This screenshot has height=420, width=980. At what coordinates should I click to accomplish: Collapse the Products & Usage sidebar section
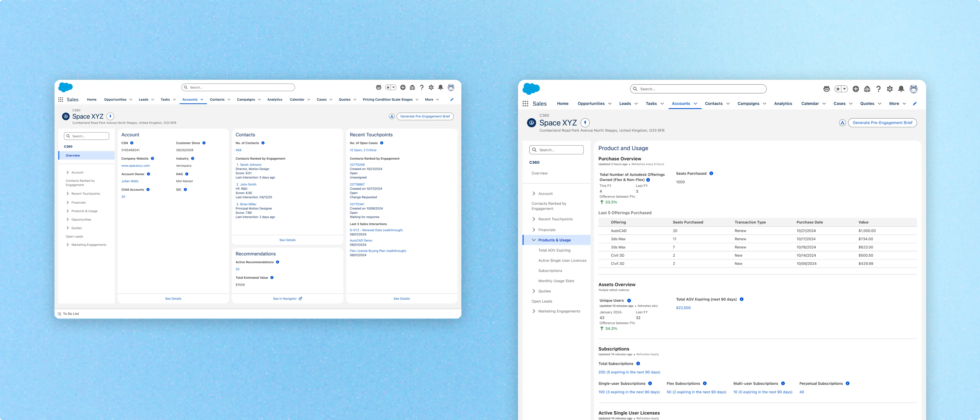coord(534,240)
